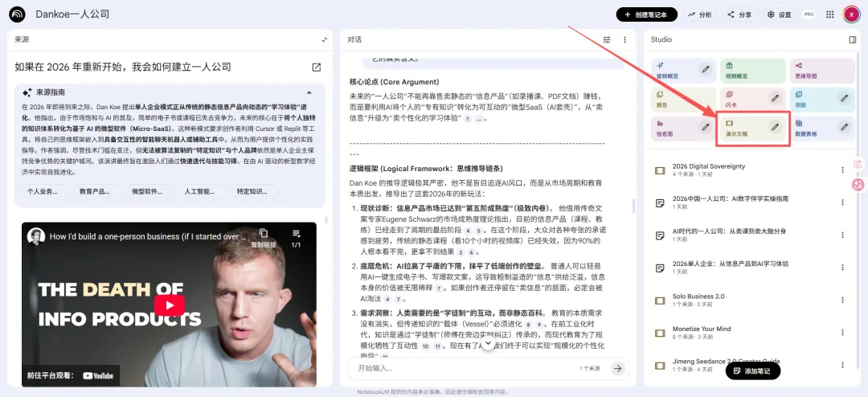Click the send arrow button
This screenshot has height=397, width=868.
click(x=618, y=368)
